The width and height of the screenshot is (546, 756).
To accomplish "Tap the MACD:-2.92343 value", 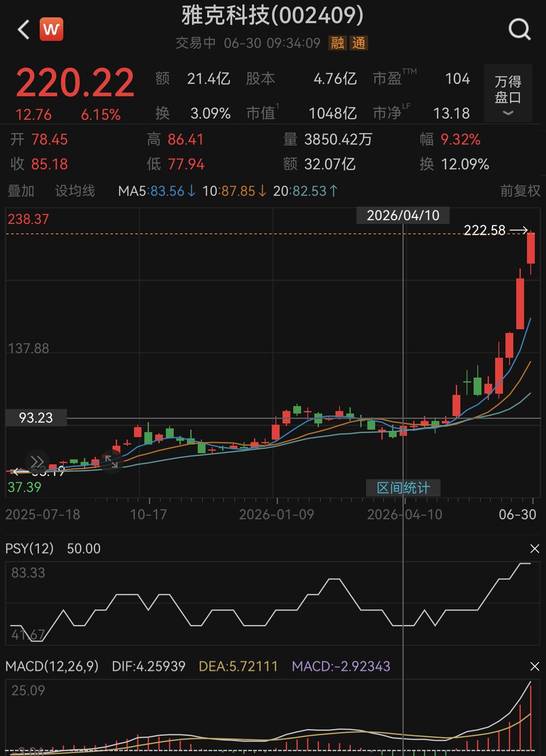I will 341,666.
